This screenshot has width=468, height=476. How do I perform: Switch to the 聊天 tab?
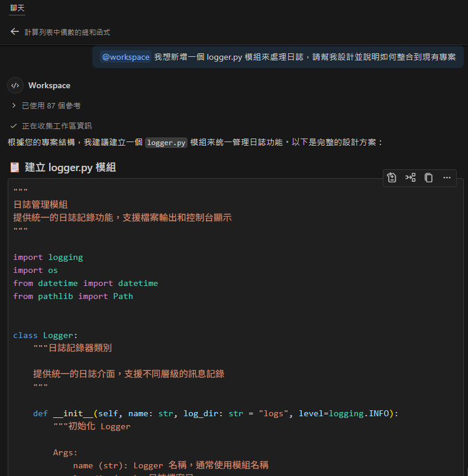pos(16,9)
